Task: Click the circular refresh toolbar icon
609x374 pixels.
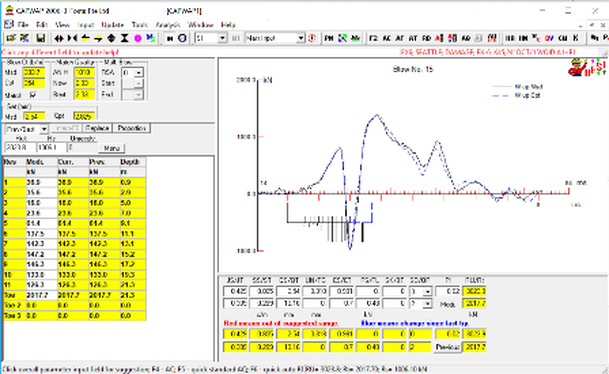Action: pyautogui.click(x=183, y=38)
